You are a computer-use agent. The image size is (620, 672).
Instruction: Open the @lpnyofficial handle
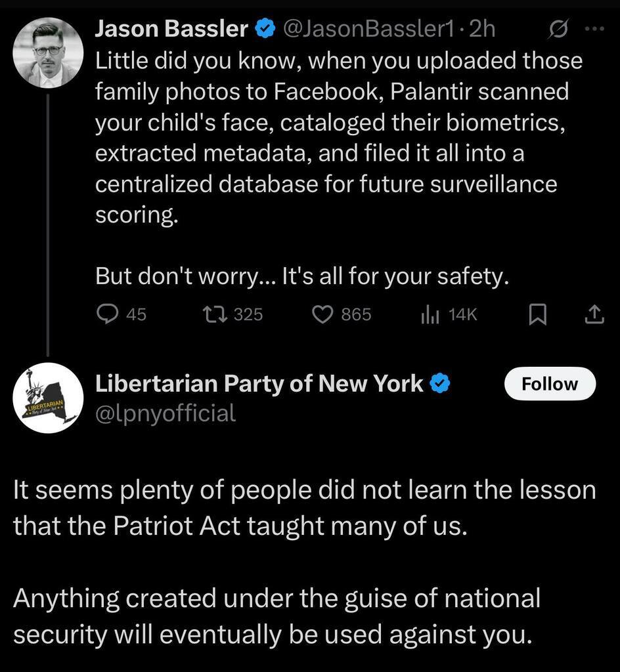coord(166,413)
